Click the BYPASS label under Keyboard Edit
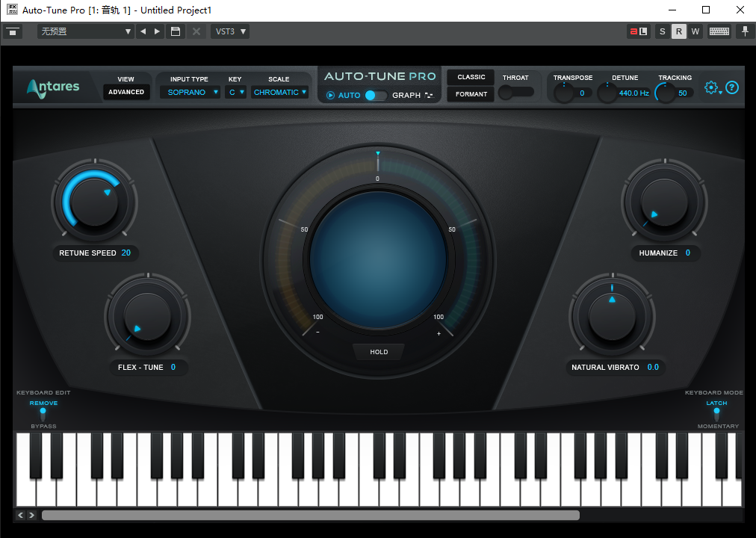The height and width of the screenshot is (538, 756). [43, 426]
